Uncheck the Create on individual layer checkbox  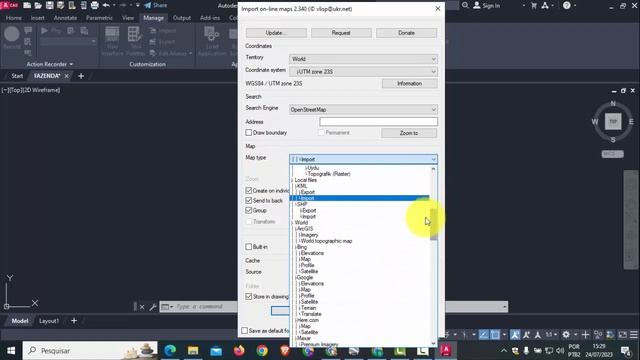249,191
